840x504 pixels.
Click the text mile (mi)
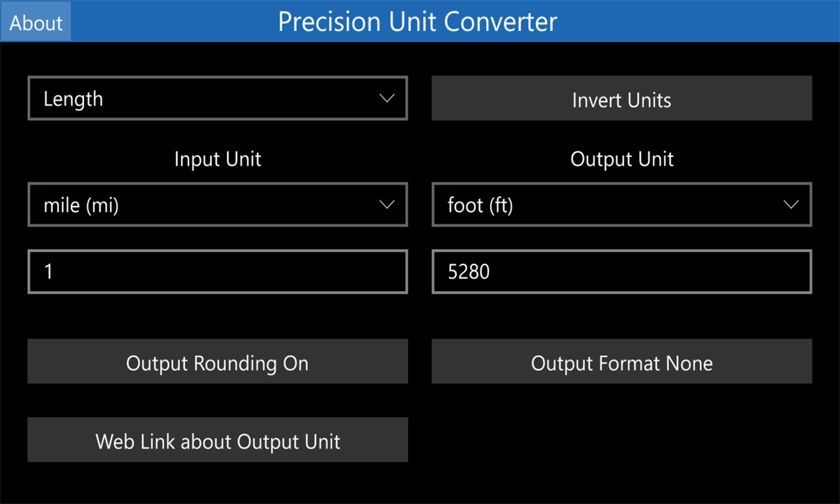pos(81,205)
